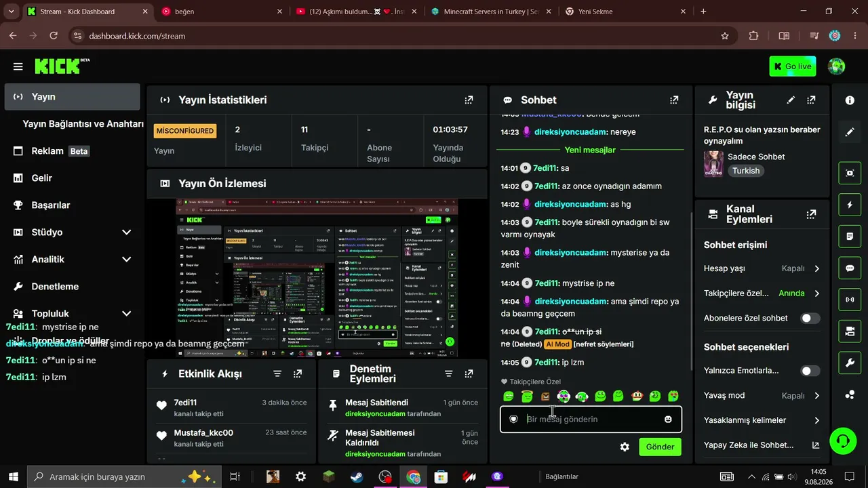Open the Minecraft icon in taskbar
868x488 pixels.
point(328,477)
